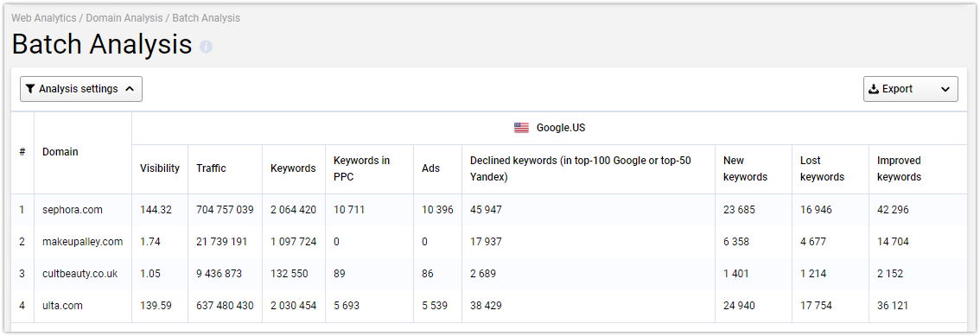Sort by the Traffic column header
Viewport: 980px width, 336px height.
[211, 168]
